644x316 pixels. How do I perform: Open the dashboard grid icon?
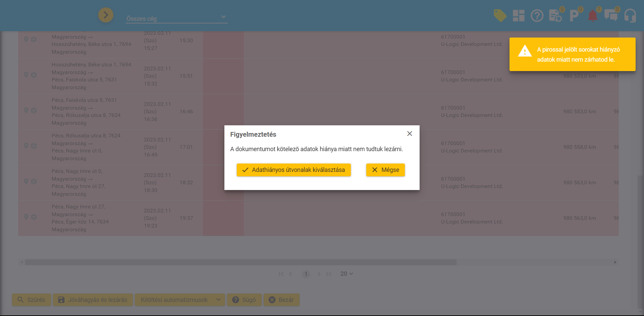[518, 15]
